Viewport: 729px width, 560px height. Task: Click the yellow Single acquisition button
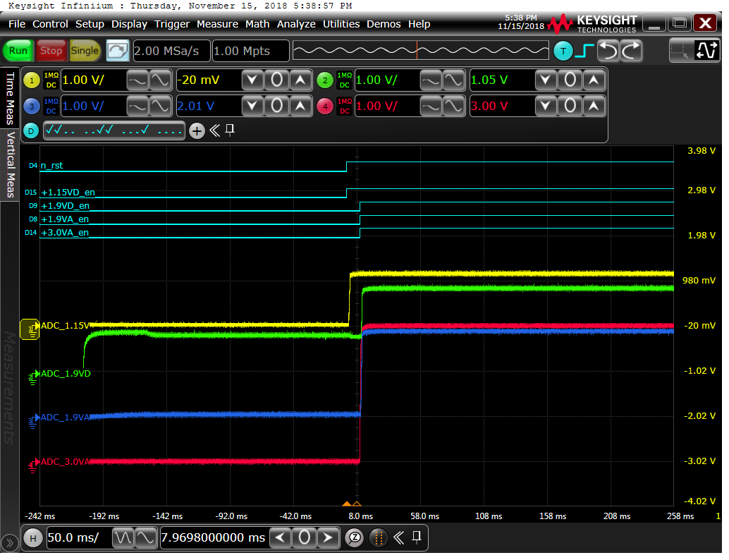coord(85,51)
